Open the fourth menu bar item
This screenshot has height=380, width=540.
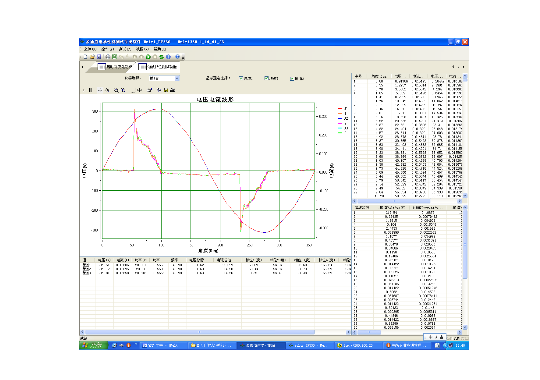[142, 49]
